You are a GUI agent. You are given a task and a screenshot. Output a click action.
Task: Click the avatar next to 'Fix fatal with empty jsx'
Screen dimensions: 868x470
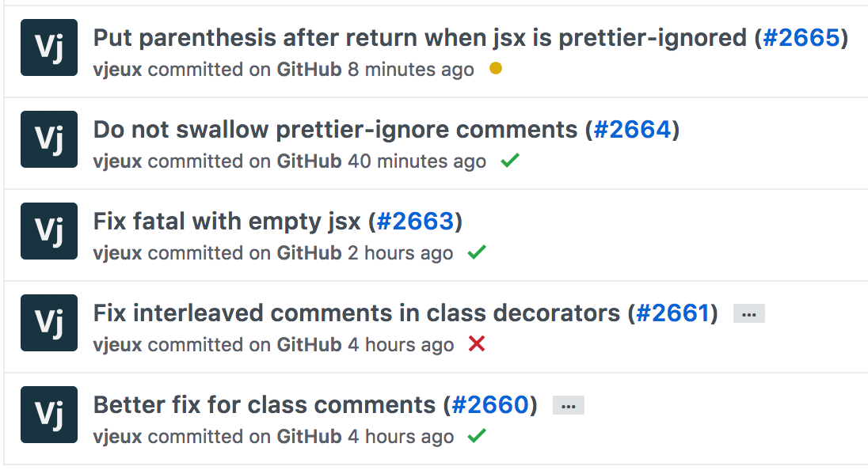pos(48,231)
